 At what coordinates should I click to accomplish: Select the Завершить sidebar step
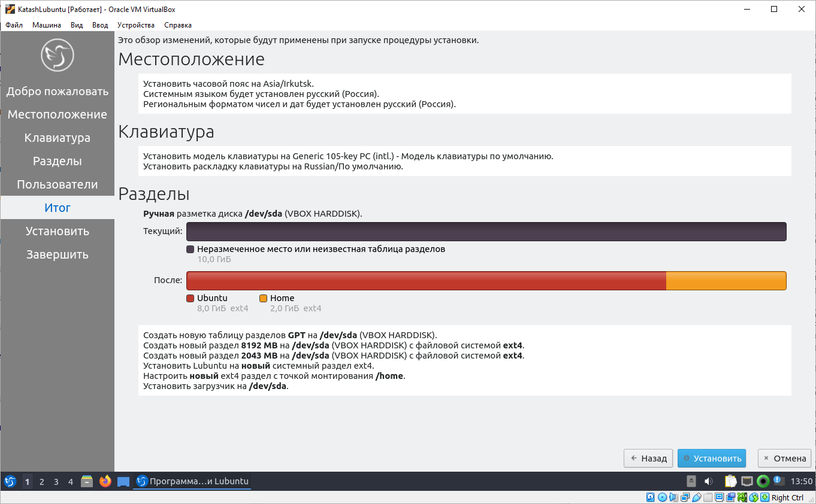click(58, 254)
